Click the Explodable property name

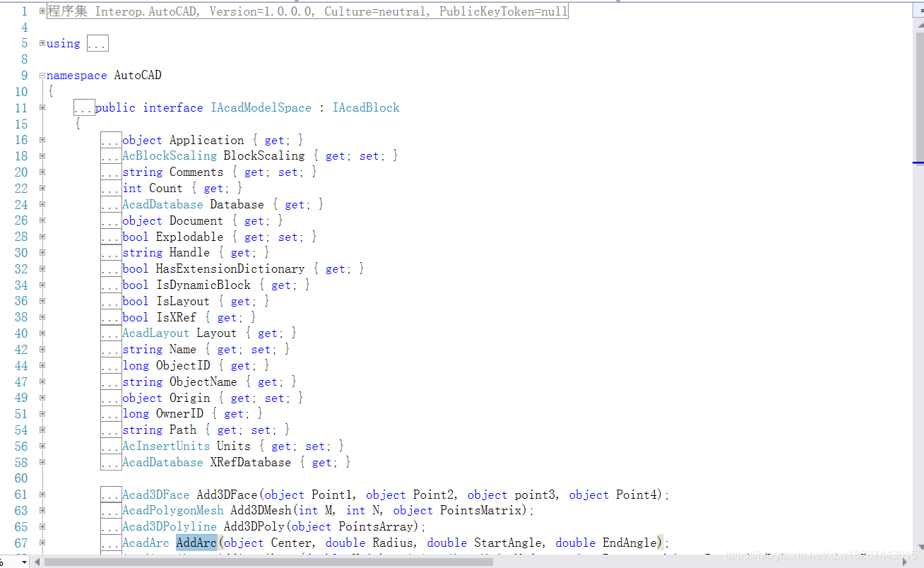(x=190, y=237)
